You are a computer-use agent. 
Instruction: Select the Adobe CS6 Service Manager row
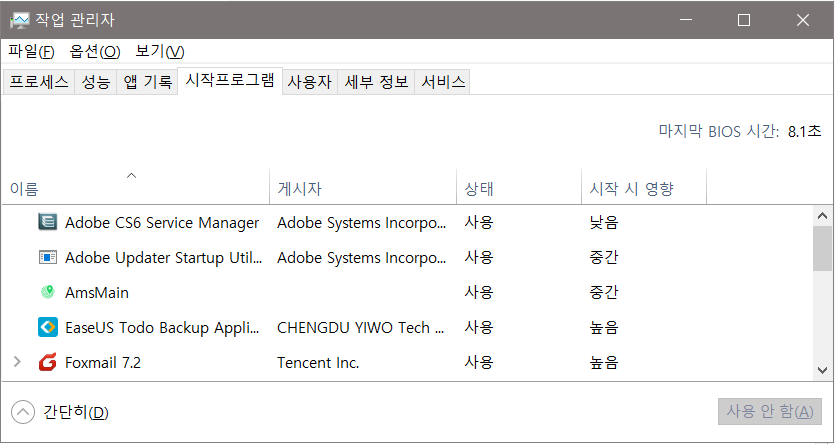coord(407,222)
